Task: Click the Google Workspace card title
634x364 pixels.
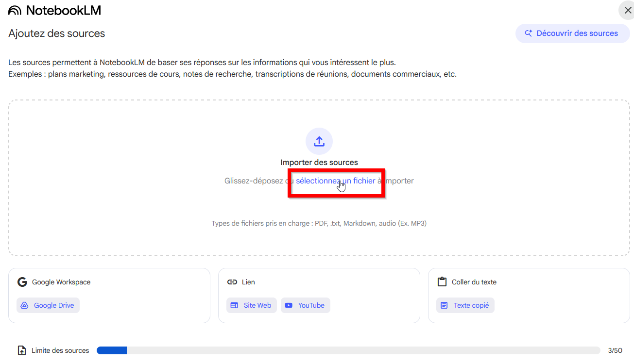Action: coord(61,282)
